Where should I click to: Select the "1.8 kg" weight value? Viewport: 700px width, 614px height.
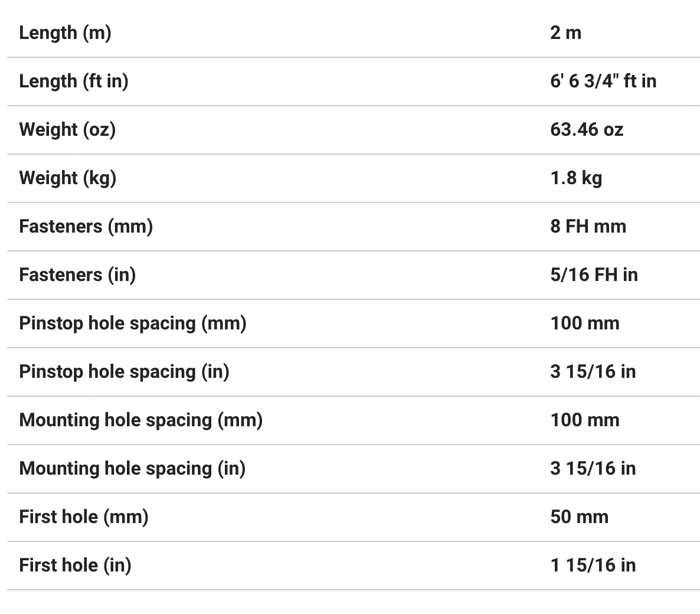coord(575,178)
